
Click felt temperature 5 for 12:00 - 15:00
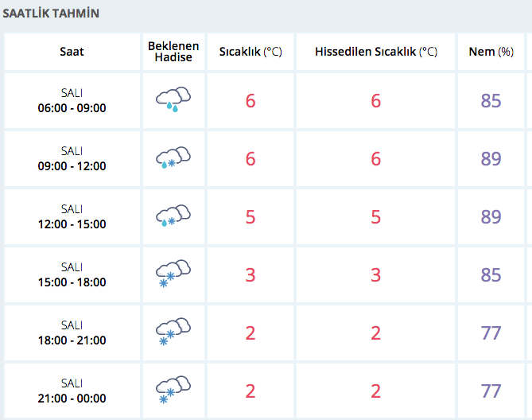(376, 217)
